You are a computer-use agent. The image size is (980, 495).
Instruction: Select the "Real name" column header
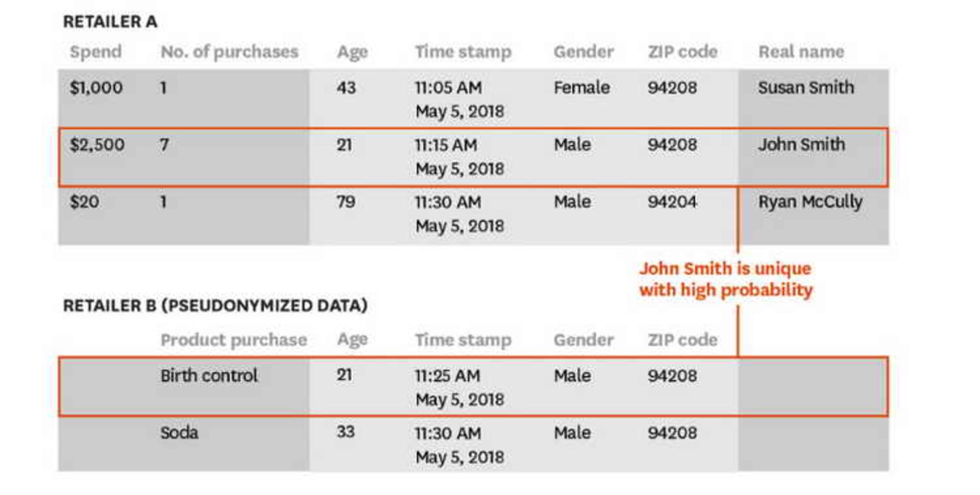[x=801, y=52]
